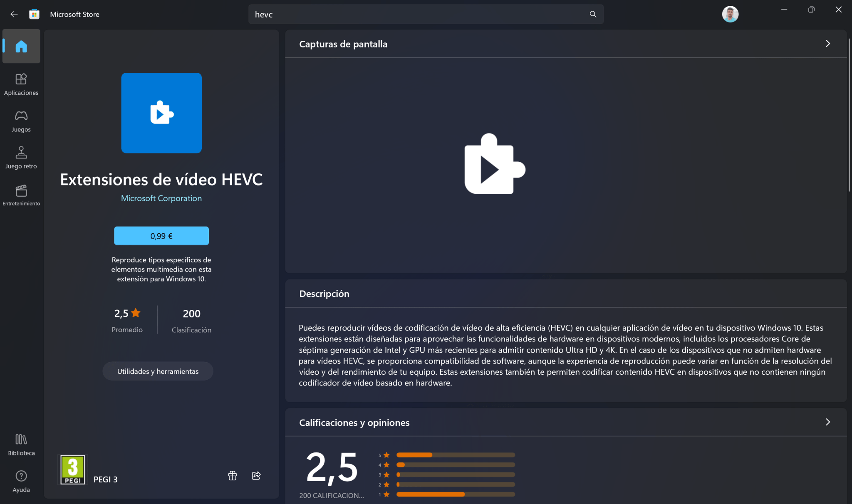Open the Ayuda section

pyautogui.click(x=21, y=480)
